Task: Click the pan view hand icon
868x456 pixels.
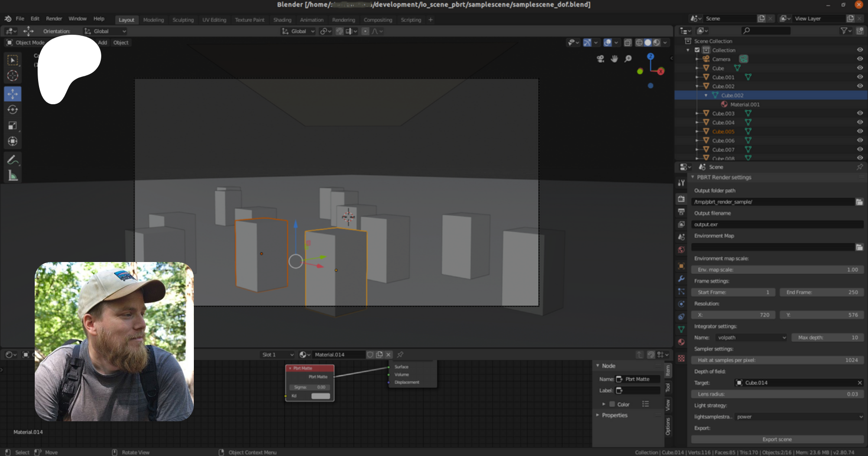Action: (x=614, y=59)
